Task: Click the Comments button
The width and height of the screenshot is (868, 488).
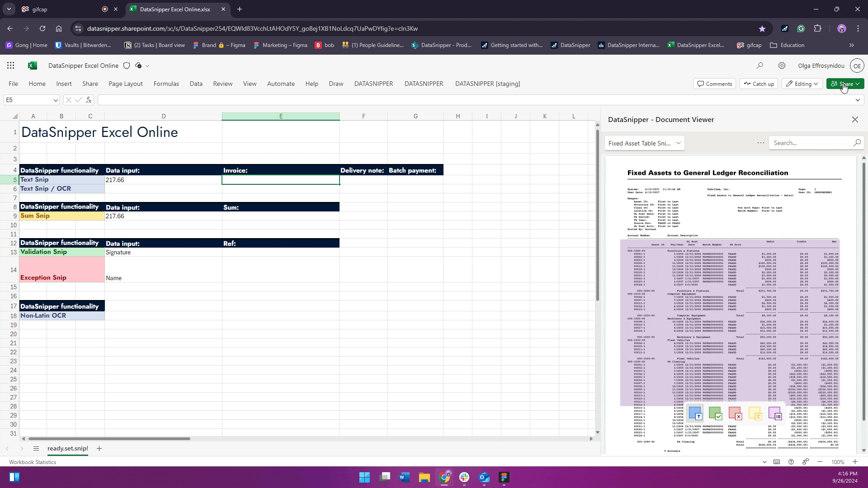Action: click(x=714, y=84)
